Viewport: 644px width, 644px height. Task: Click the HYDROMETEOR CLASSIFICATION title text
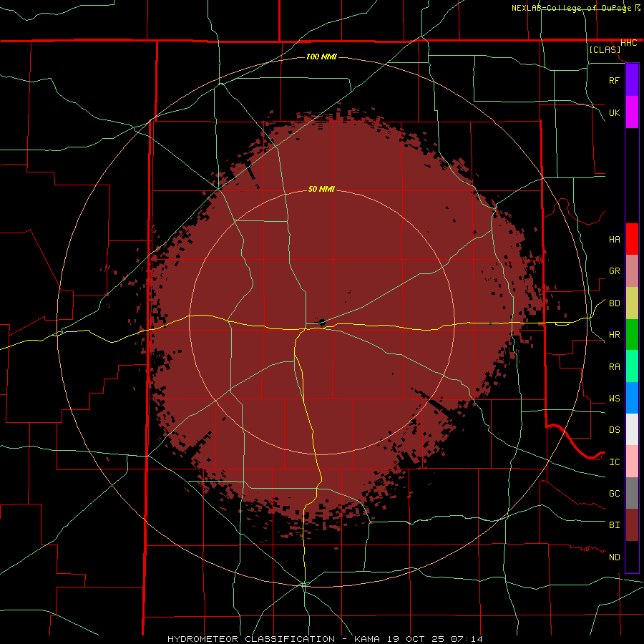[x=251, y=639]
